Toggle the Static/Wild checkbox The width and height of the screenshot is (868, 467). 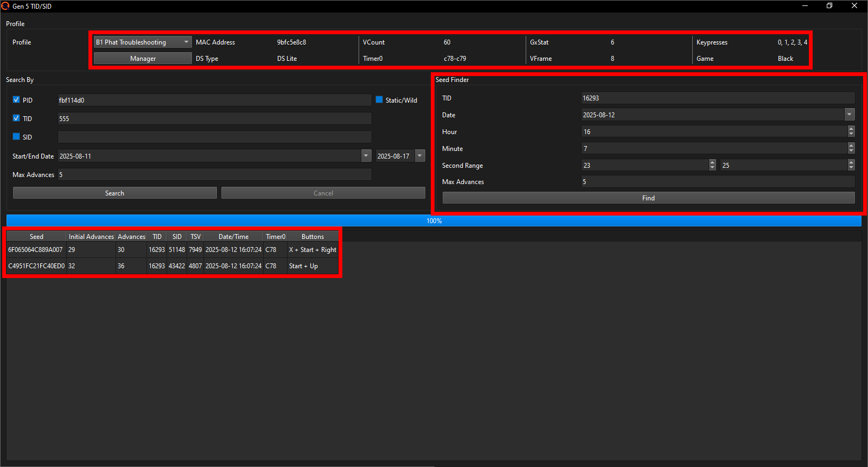pos(379,100)
